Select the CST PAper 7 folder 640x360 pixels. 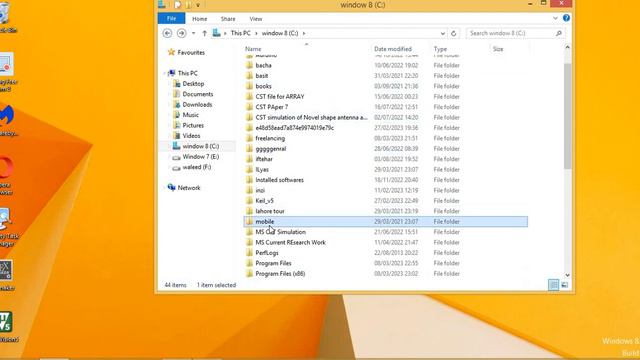click(271, 107)
